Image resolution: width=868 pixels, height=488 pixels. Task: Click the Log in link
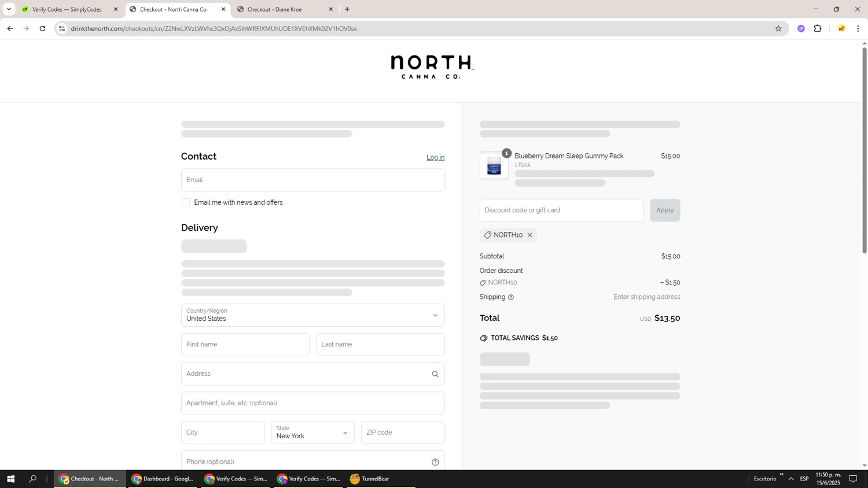435,157
